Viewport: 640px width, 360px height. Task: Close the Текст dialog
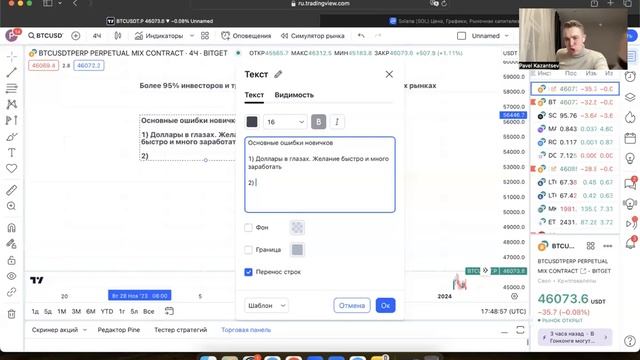click(x=389, y=74)
